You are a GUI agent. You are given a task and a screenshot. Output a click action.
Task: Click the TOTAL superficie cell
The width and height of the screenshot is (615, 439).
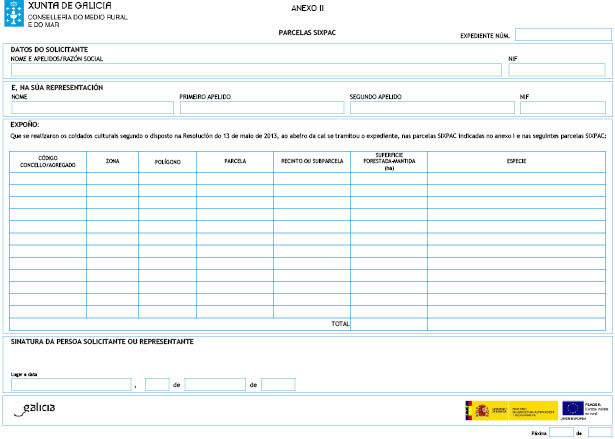click(x=388, y=324)
